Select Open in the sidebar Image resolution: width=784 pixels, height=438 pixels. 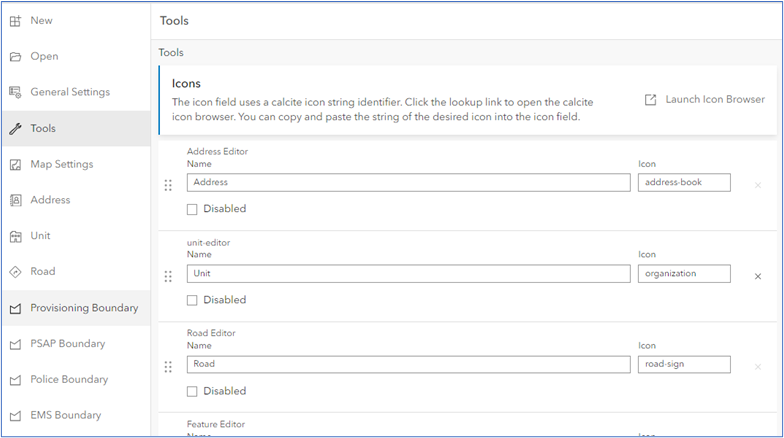click(76, 56)
